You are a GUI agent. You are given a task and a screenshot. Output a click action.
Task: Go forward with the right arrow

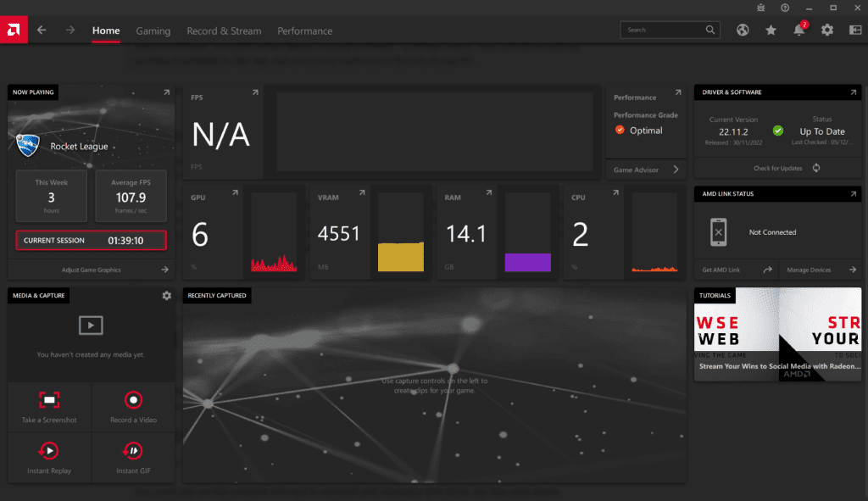(x=70, y=30)
